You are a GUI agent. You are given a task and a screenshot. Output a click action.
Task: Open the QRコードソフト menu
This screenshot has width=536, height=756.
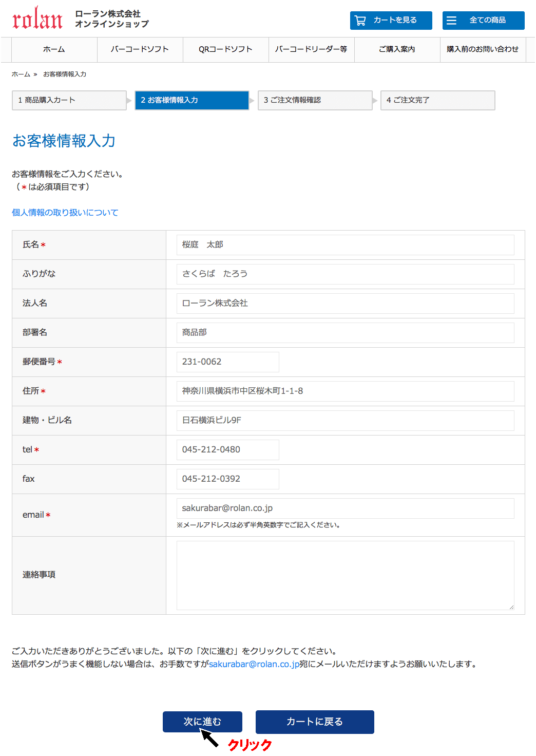pos(225,49)
